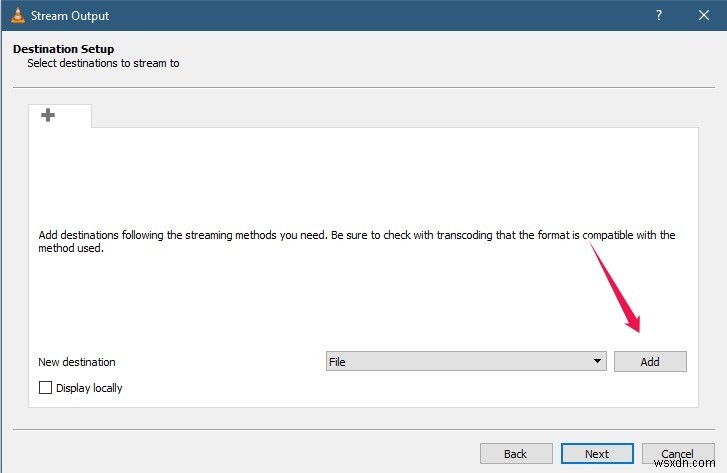Click the 'Destination Setup' heading

pos(63,49)
